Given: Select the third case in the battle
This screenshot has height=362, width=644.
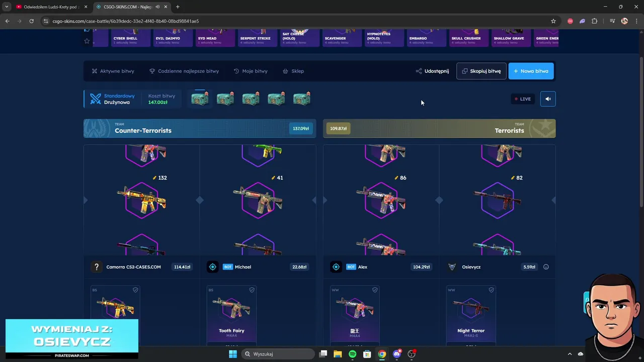Looking at the screenshot, I should [x=251, y=99].
